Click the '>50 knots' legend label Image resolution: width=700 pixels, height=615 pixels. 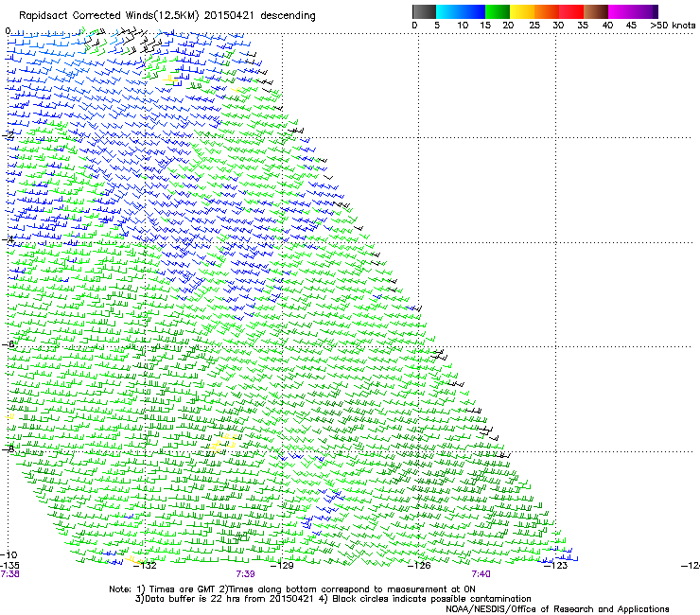673,26
